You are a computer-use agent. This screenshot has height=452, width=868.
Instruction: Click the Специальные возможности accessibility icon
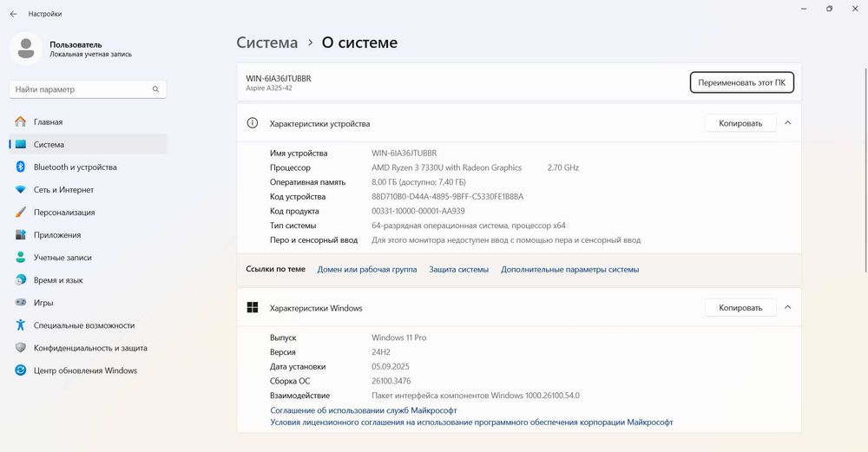(x=21, y=325)
